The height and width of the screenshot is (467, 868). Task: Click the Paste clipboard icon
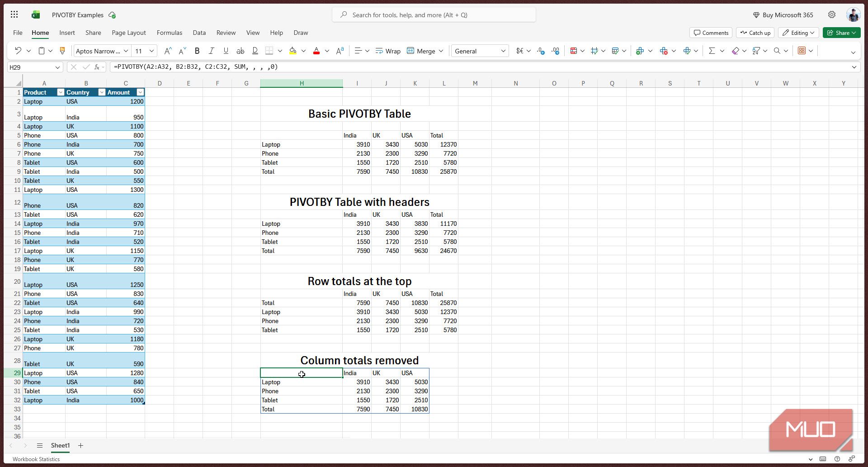click(41, 51)
